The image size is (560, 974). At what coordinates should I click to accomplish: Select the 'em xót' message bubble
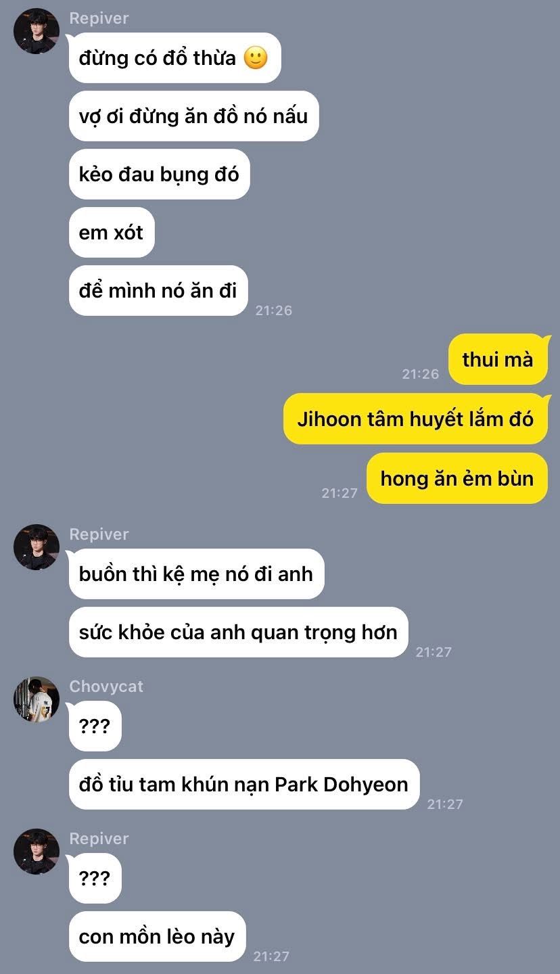pyautogui.click(x=112, y=233)
